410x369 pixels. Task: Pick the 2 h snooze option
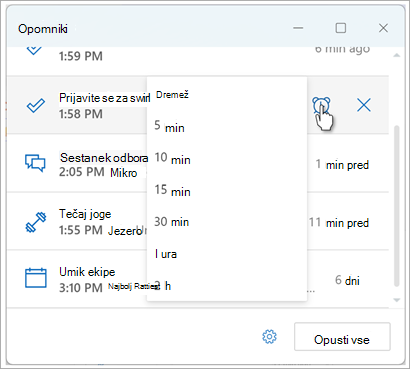click(x=227, y=286)
